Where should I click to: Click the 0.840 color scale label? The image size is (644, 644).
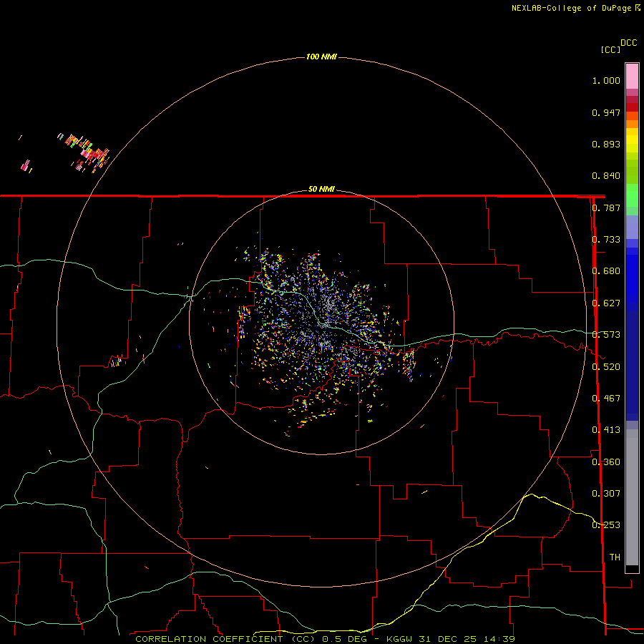click(x=606, y=176)
